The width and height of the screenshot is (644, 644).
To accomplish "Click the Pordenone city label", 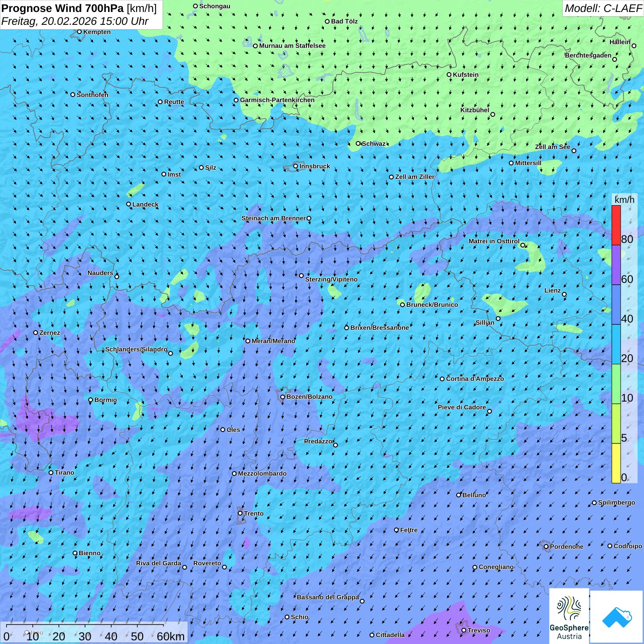I will coord(567,546).
